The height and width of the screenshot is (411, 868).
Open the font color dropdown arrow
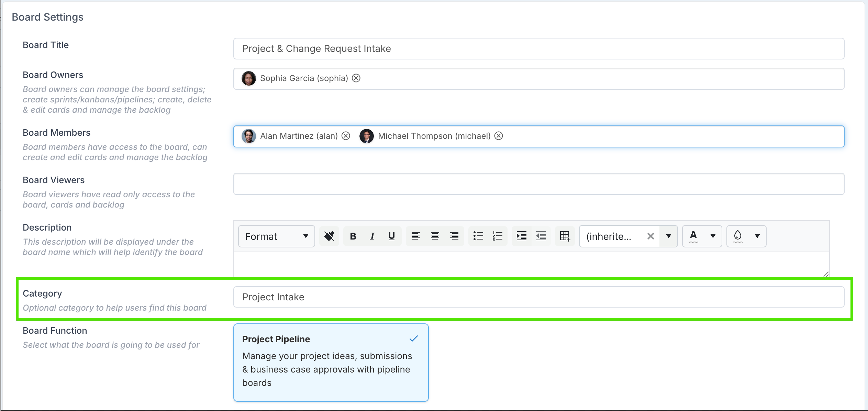[713, 236]
